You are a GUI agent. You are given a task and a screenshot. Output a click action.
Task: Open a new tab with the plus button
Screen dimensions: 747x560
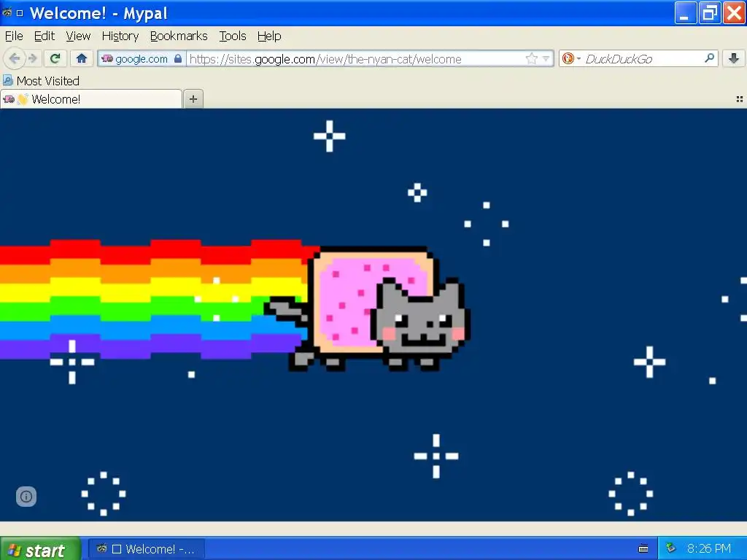pos(193,99)
